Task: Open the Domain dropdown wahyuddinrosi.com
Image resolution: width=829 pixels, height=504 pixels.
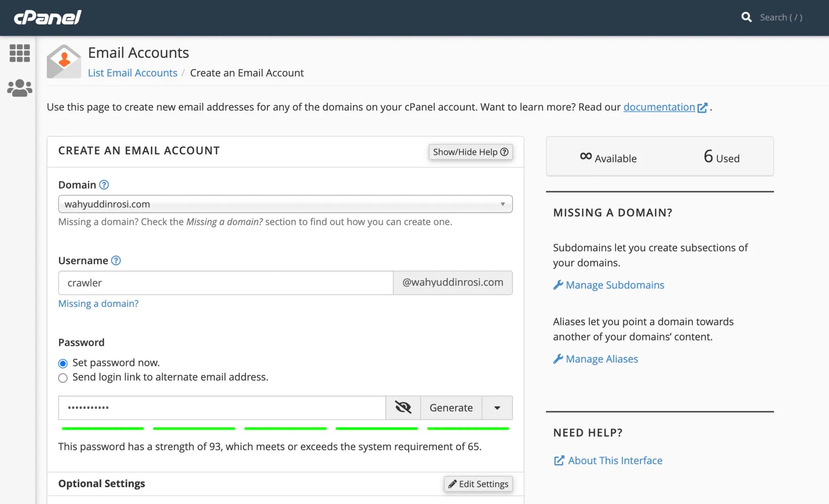Action: (285, 204)
